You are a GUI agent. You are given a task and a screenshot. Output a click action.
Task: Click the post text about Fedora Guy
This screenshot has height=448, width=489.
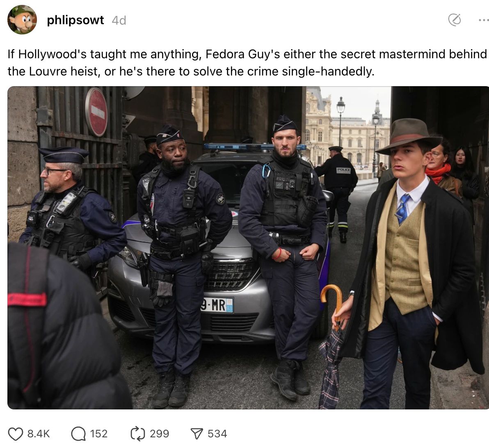[247, 63]
